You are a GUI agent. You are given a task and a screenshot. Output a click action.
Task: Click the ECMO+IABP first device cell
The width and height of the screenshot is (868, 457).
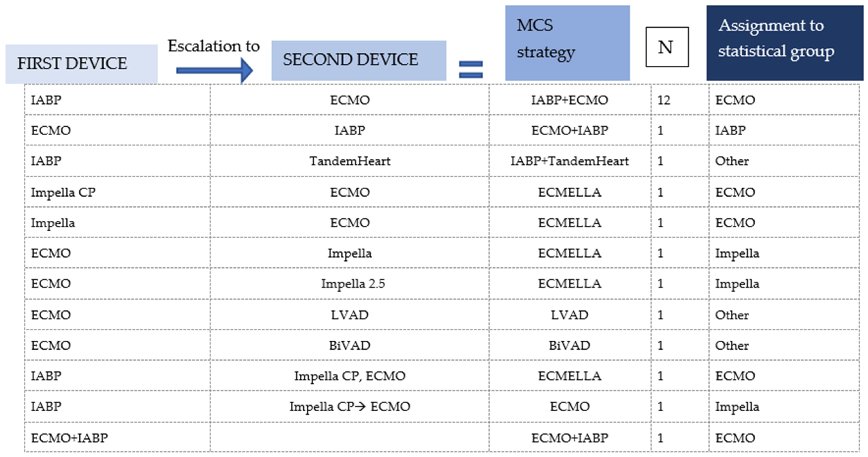[69, 438]
